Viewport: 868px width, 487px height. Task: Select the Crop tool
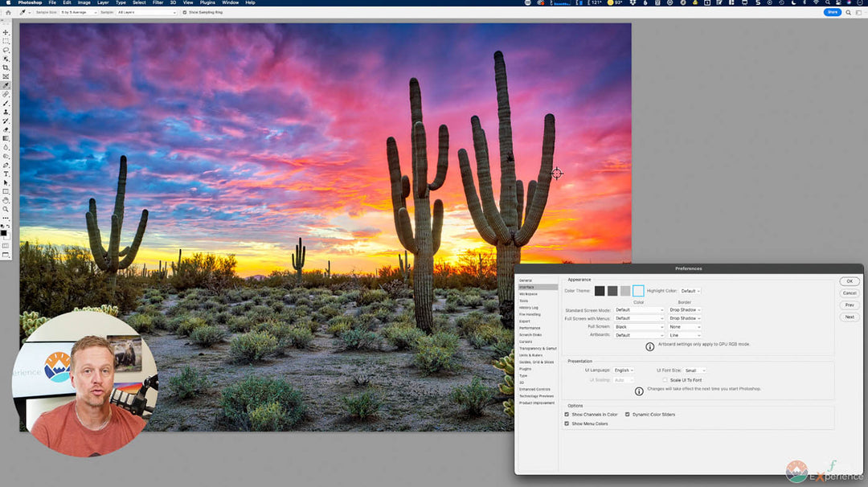pyautogui.click(x=6, y=68)
